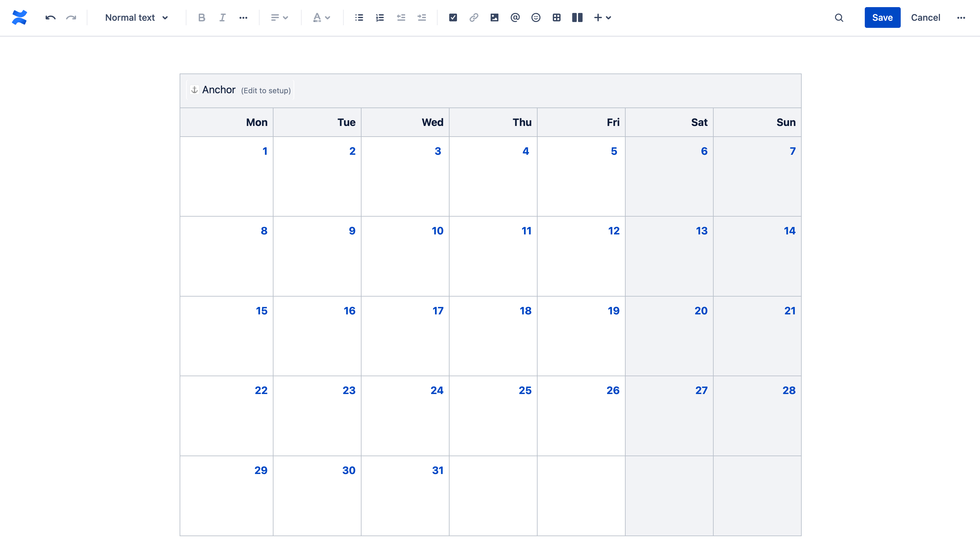Undo the last edit
The height and width of the screenshot is (553, 980).
pyautogui.click(x=50, y=17)
